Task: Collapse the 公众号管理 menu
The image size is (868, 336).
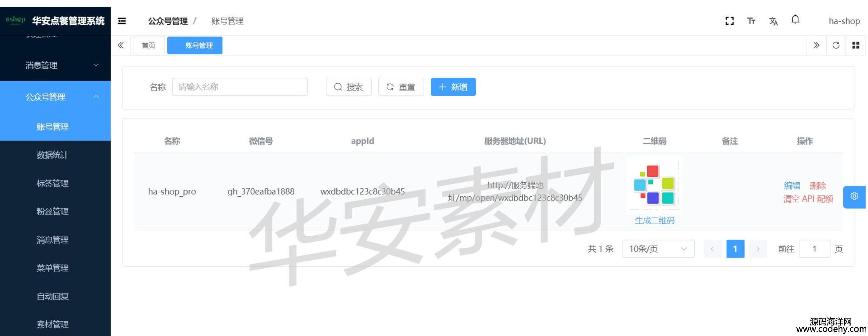Action: point(55,97)
